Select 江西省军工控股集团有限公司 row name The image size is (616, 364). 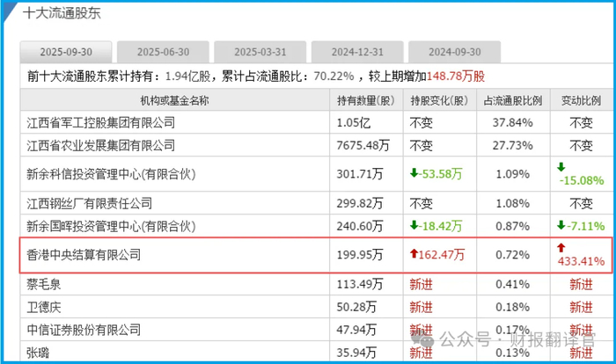coord(101,123)
